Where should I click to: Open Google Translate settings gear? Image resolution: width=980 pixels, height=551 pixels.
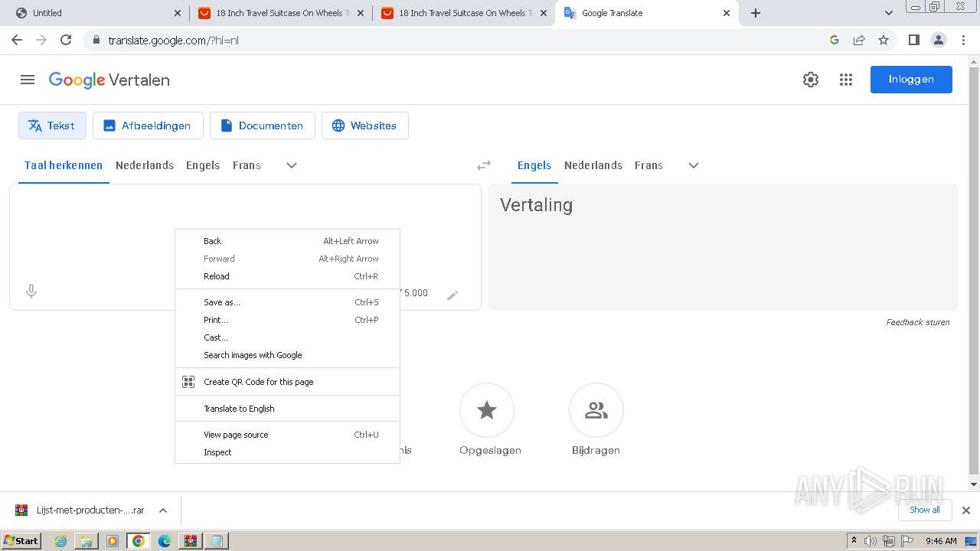pyautogui.click(x=811, y=80)
